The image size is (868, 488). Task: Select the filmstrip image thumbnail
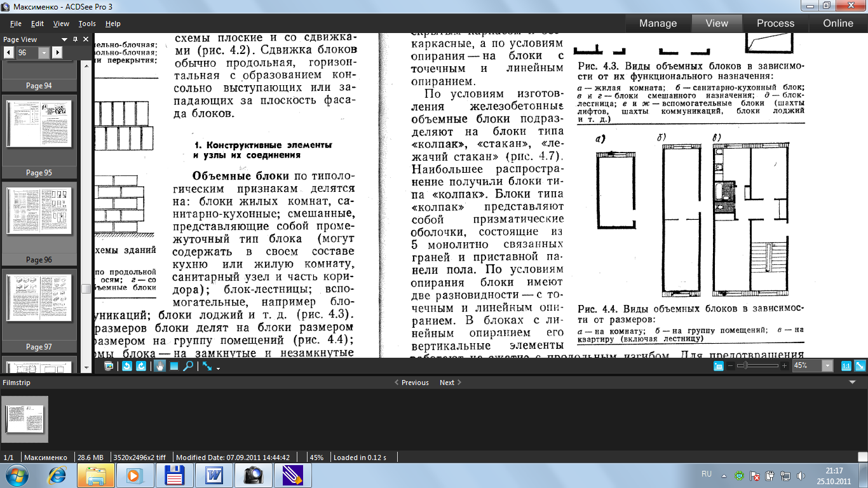point(25,419)
